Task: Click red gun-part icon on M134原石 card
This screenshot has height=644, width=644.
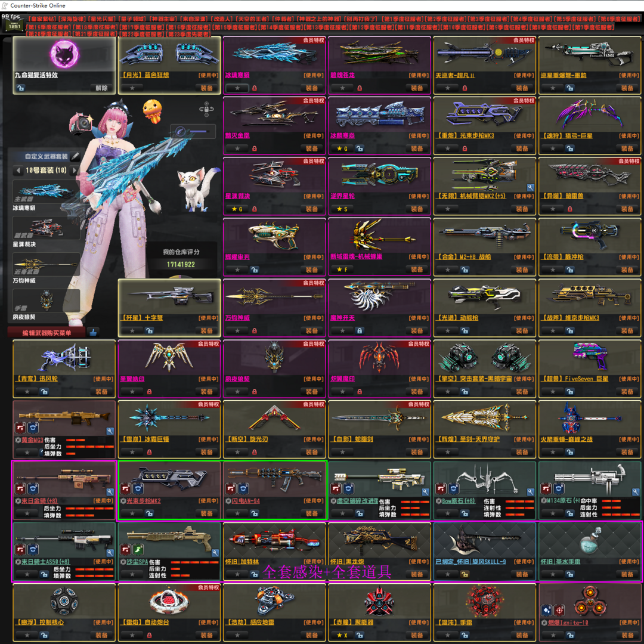Action: click(546, 489)
